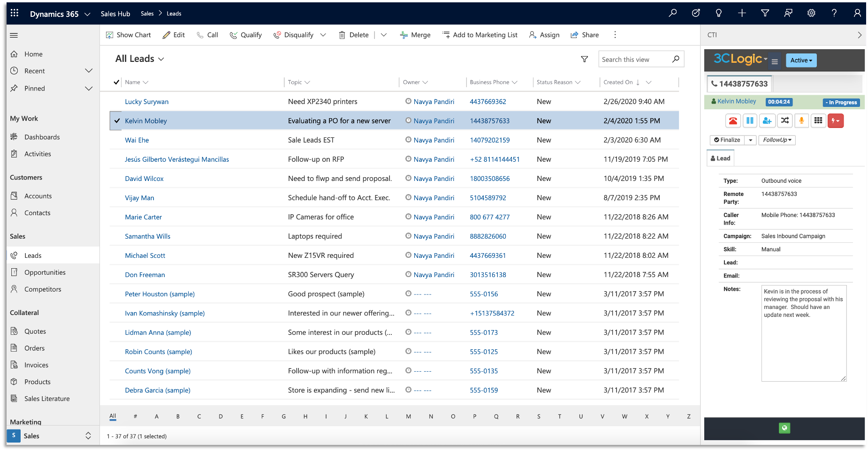Click the lightbulb assistant icon
Screen dimensions: 868x451
tap(719, 13)
